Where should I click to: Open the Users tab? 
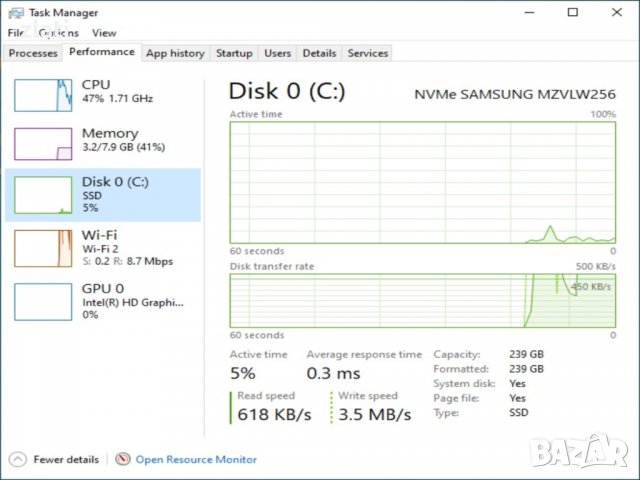point(277,53)
